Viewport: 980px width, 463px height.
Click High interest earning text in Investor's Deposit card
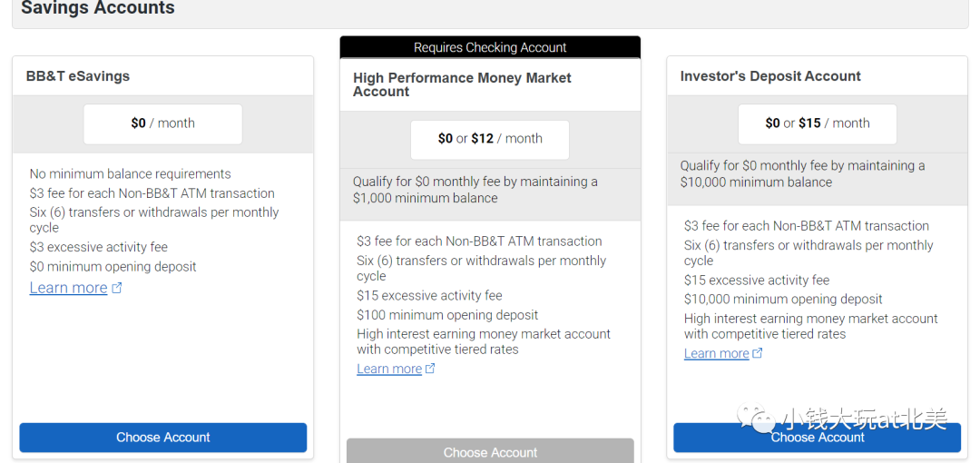pos(810,326)
